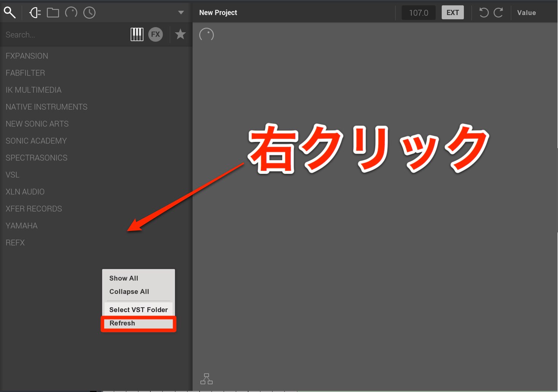
Task: Expand the XFER RECORDS vendor group
Action: click(x=34, y=209)
